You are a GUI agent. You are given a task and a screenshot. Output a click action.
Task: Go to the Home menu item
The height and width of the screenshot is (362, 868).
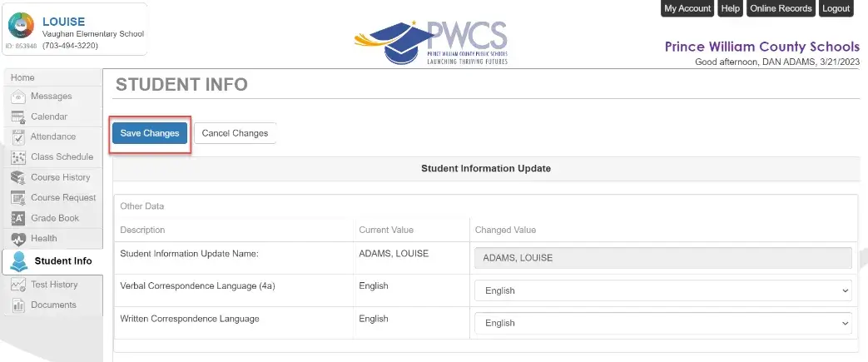click(22, 77)
